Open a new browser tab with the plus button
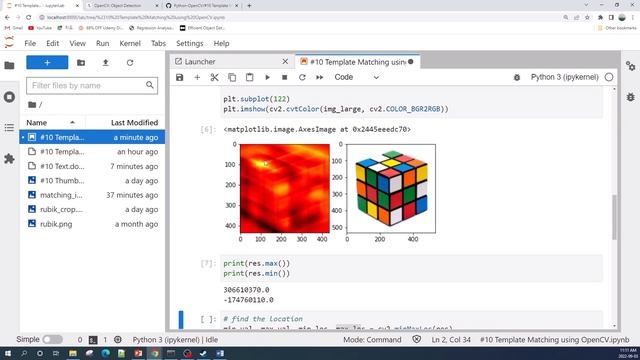640x360 pixels. (249, 6)
